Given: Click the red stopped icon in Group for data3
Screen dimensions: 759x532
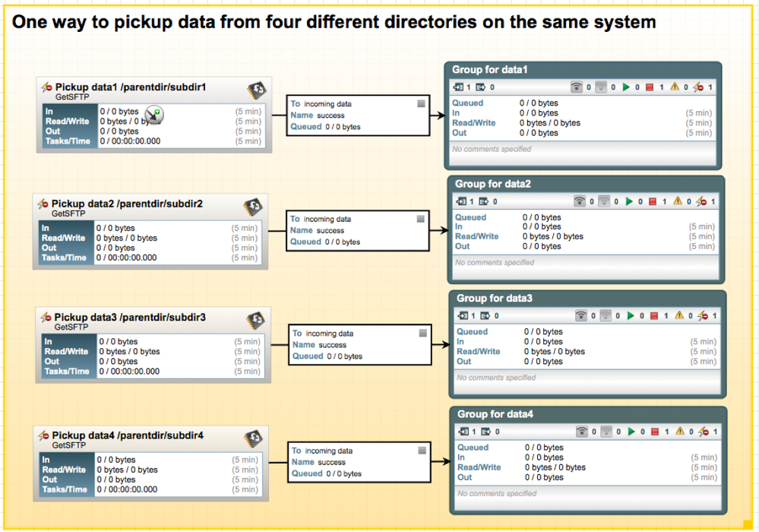Looking at the screenshot, I should (x=654, y=315).
